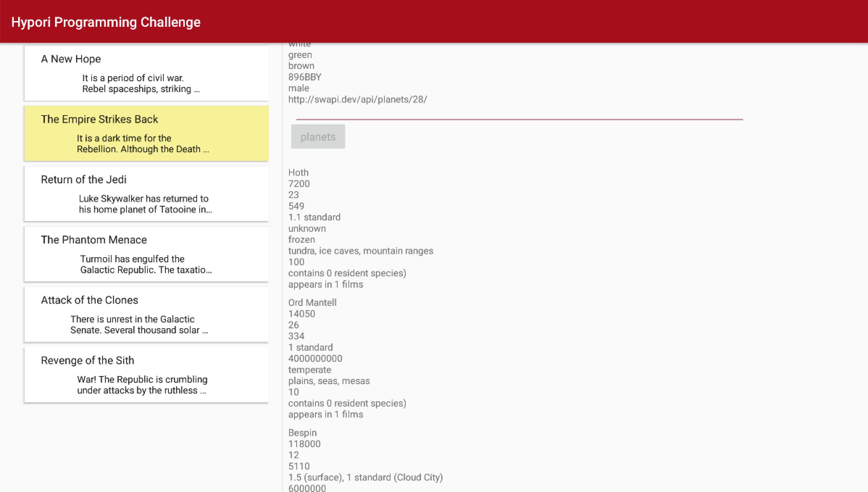Image resolution: width=868 pixels, height=492 pixels.
Task: Click the '1 standard' gravity text for Ord Mantell
Action: click(310, 347)
